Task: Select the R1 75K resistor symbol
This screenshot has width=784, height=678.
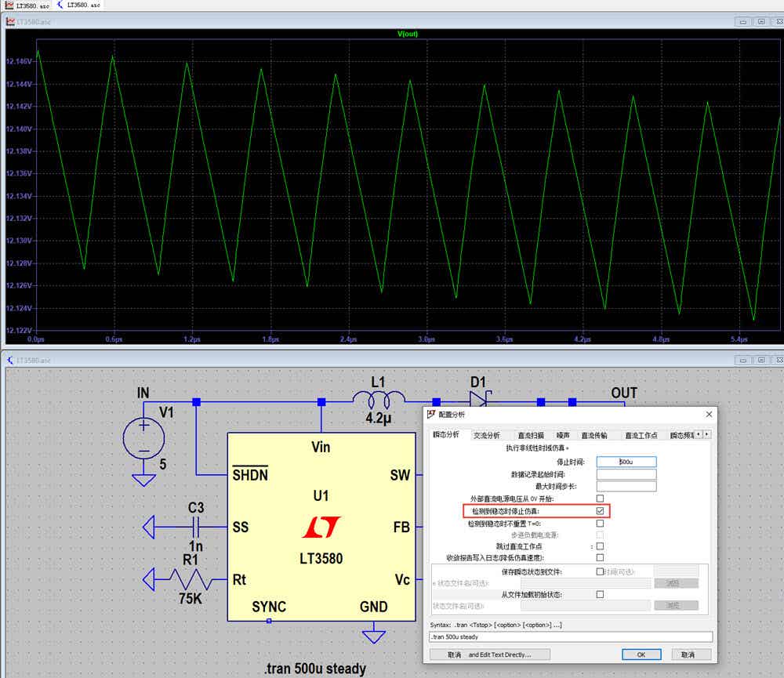Action: (x=191, y=579)
